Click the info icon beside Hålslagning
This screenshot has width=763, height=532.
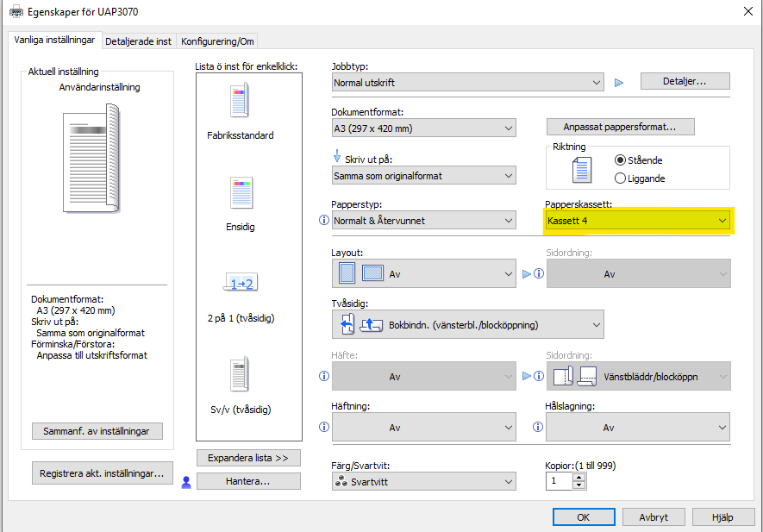coord(538,427)
